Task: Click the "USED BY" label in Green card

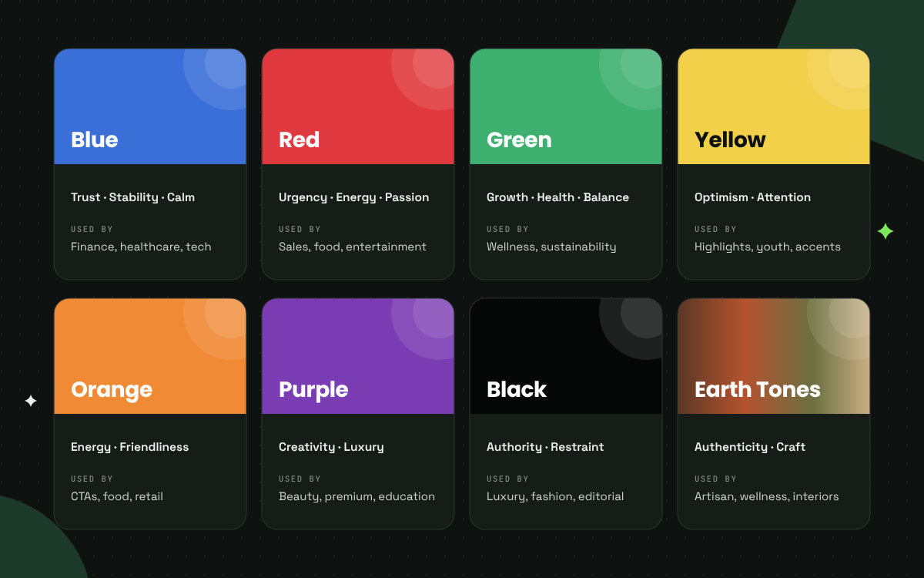Action: [x=507, y=229]
